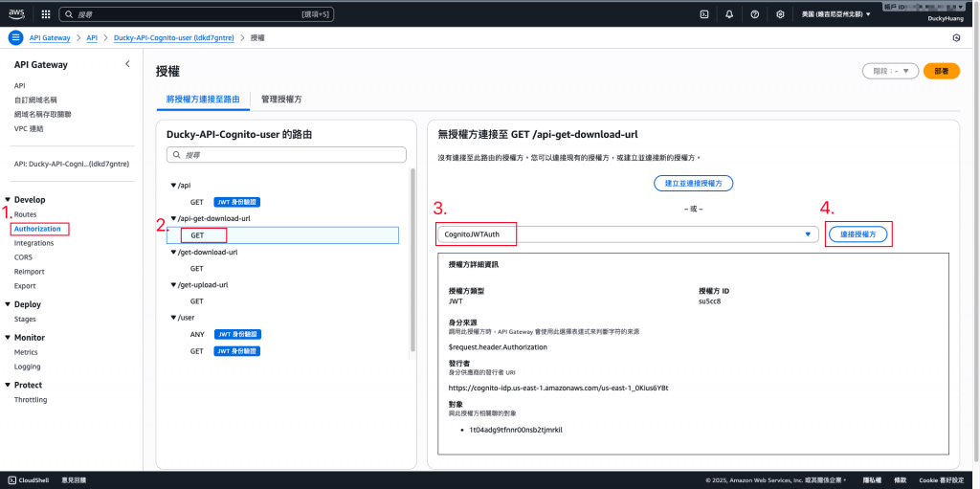Open the info panel icon at right
980x489 pixels.
pos(956,37)
